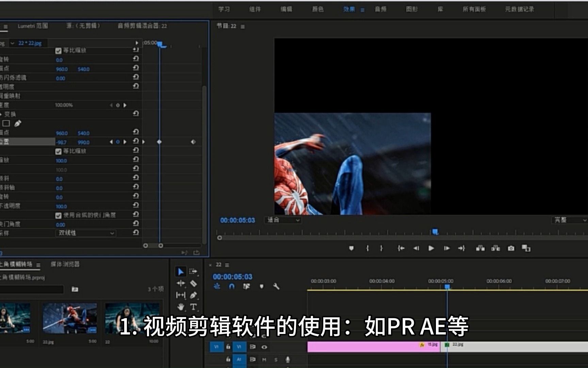Switch to 学习 workspace
Viewport: 588px width, 368px height.
(224, 9)
